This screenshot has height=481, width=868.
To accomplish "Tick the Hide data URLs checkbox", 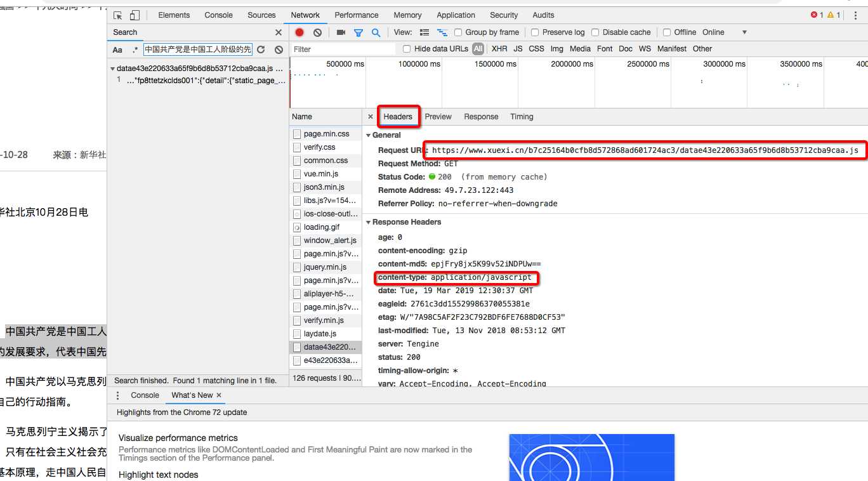I will (x=407, y=49).
